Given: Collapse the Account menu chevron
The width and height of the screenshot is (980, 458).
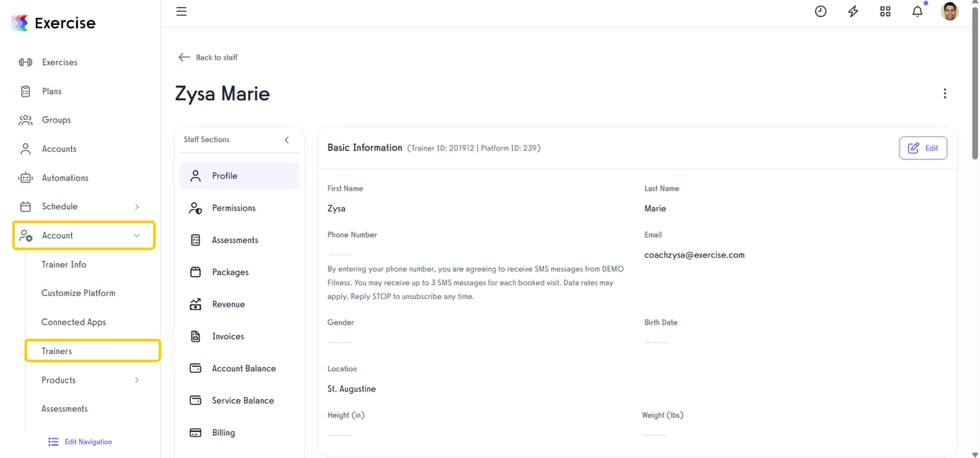Looking at the screenshot, I should tap(137, 236).
